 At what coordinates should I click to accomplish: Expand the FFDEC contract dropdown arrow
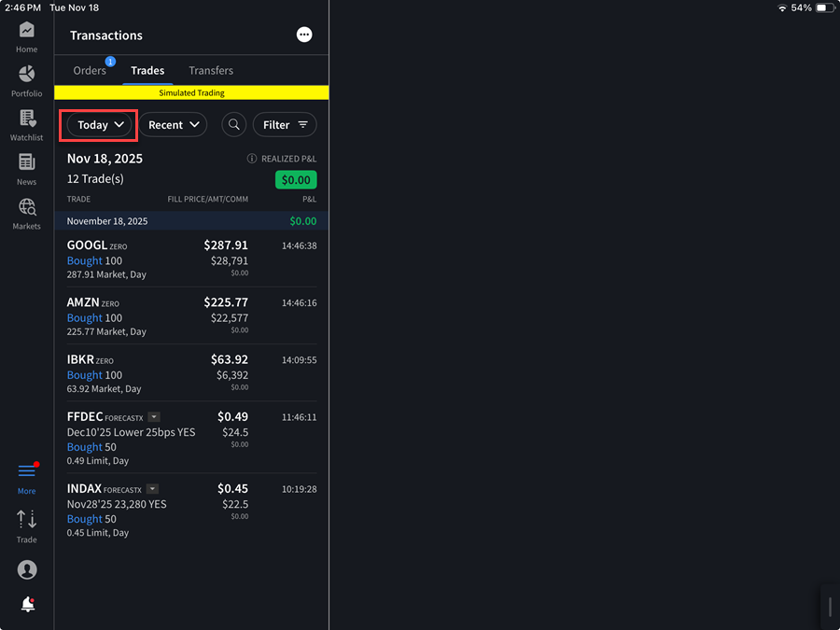(154, 417)
